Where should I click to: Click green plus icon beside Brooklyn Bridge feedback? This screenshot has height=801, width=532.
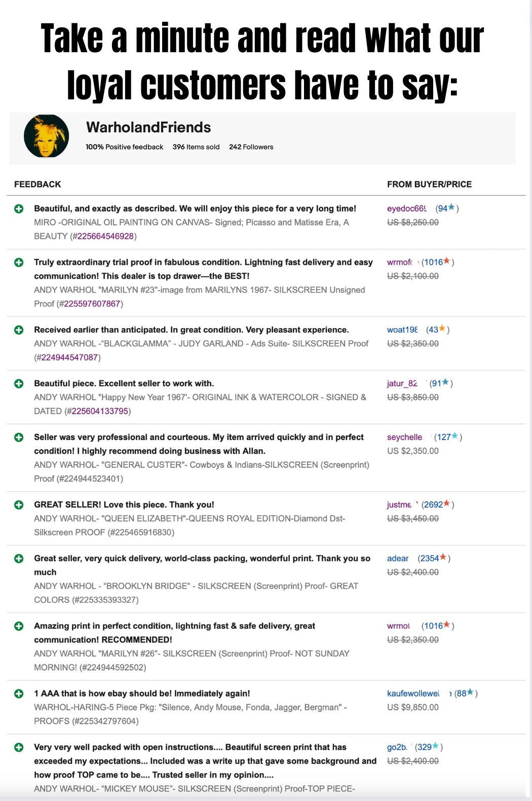coord(19,558)
